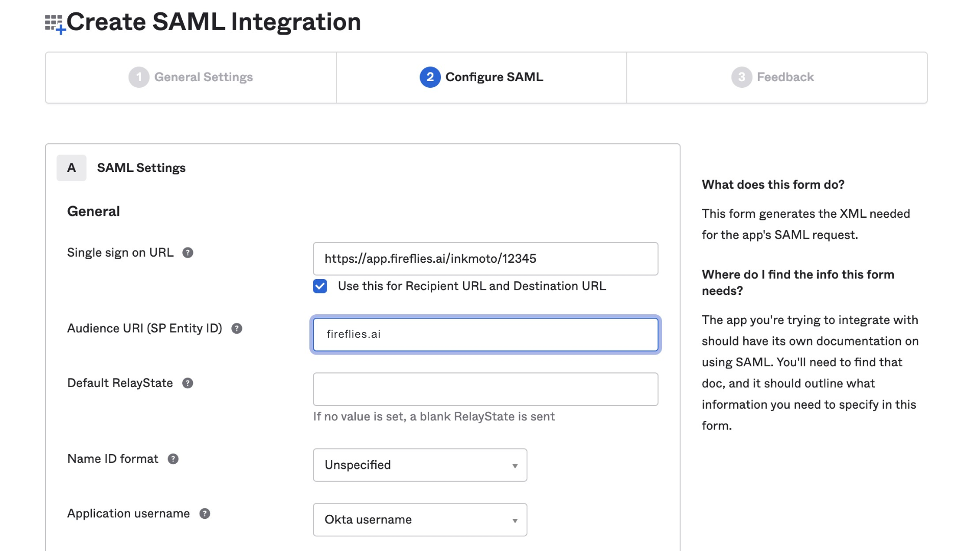Click help icon beside Name ID format

click(173, 459)
